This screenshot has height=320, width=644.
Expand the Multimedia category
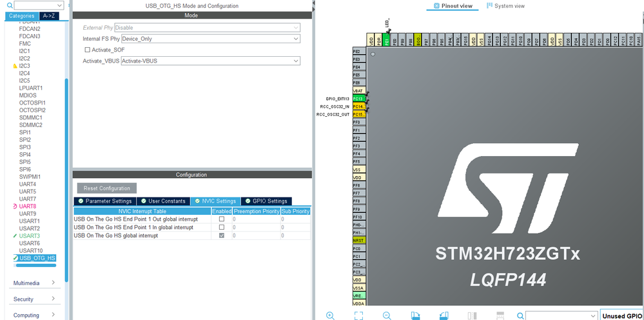[34, 283]
